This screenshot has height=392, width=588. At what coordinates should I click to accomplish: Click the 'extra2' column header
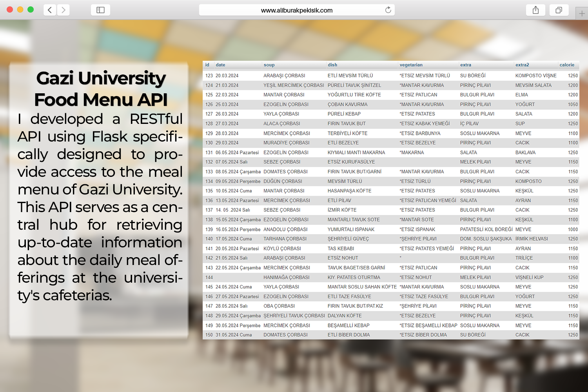pyautogui.click(x=522, y=65)
